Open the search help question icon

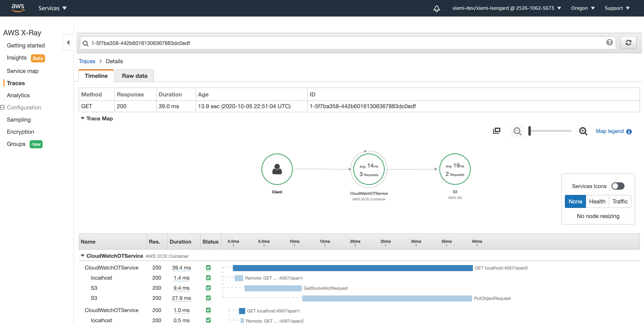click(x=610, y=42)
